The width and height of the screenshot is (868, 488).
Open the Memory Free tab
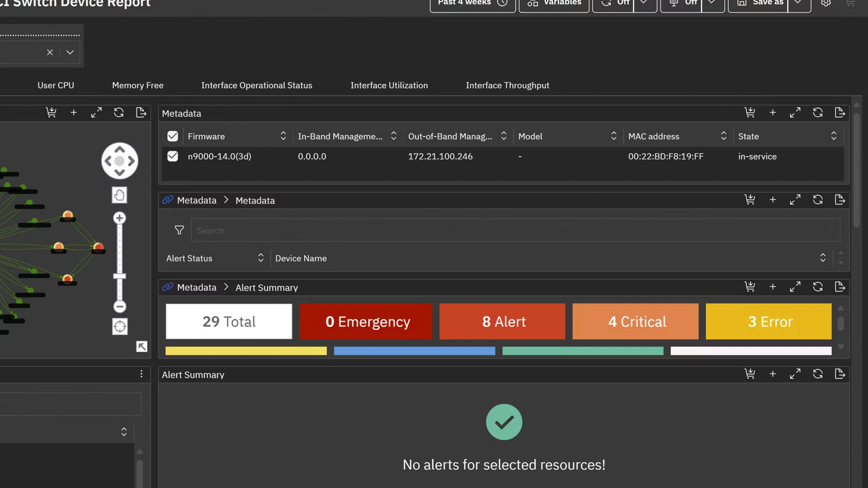pos(138,85)
